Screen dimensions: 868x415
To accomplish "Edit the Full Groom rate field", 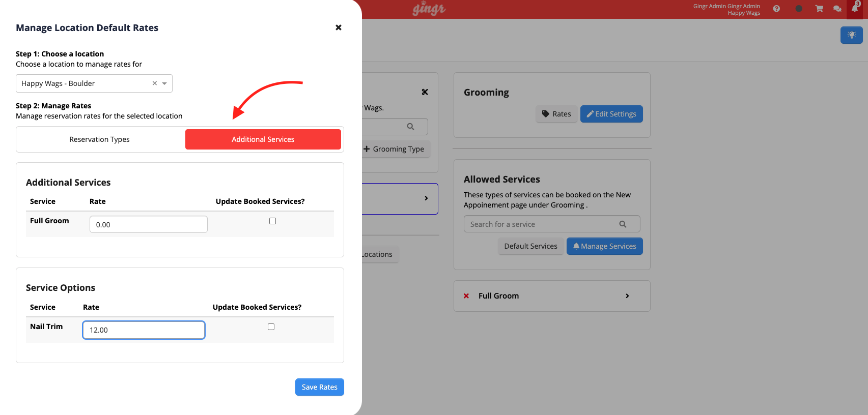I will 149,224.
